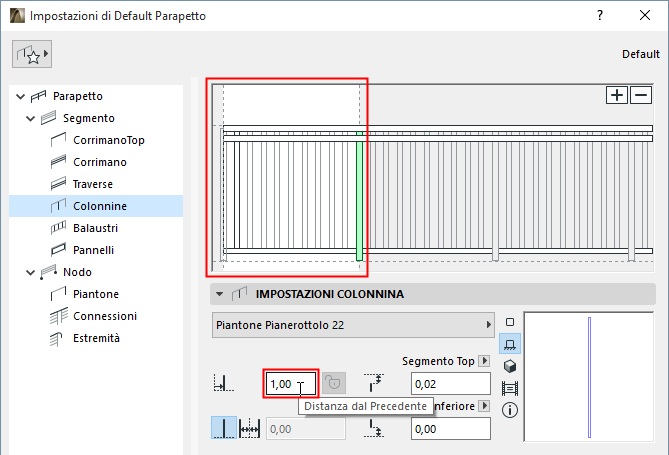This screenshot has height=455, width=669.
Task: Select CorrimanoTop in the tree
Action: pos(109,140)
